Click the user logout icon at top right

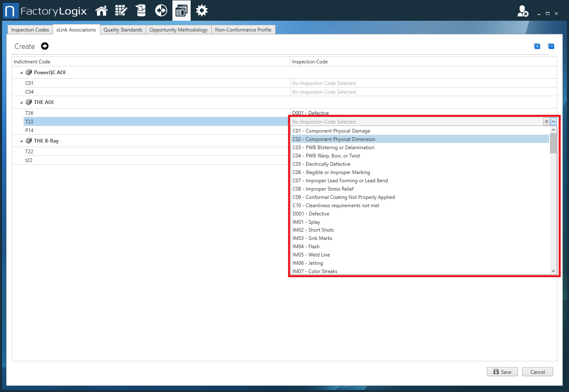(x=523, y=11)
